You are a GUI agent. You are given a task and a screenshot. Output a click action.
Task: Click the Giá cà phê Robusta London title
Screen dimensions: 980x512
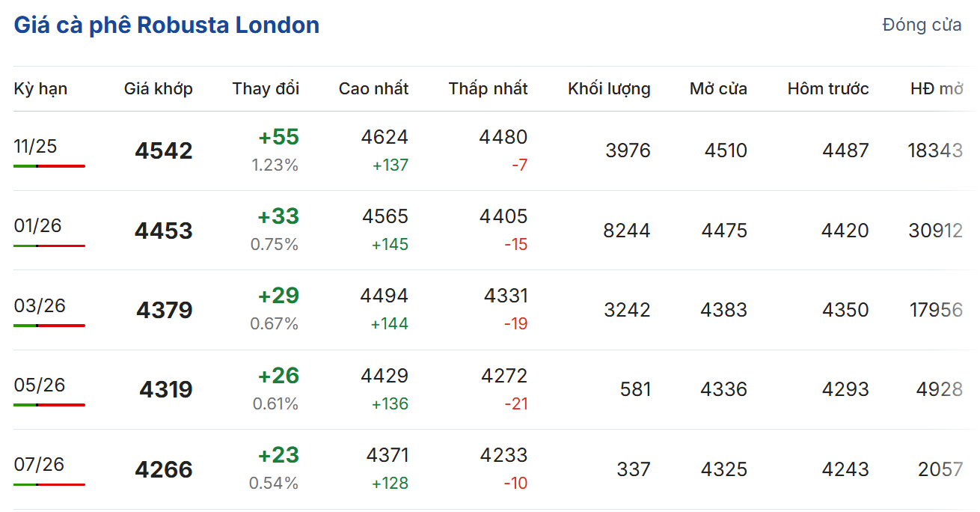[x=166, y=25]
